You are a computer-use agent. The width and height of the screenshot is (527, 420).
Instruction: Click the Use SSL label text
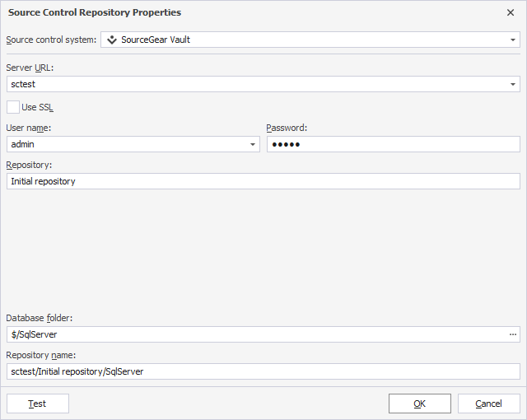(x=37, y=107)
